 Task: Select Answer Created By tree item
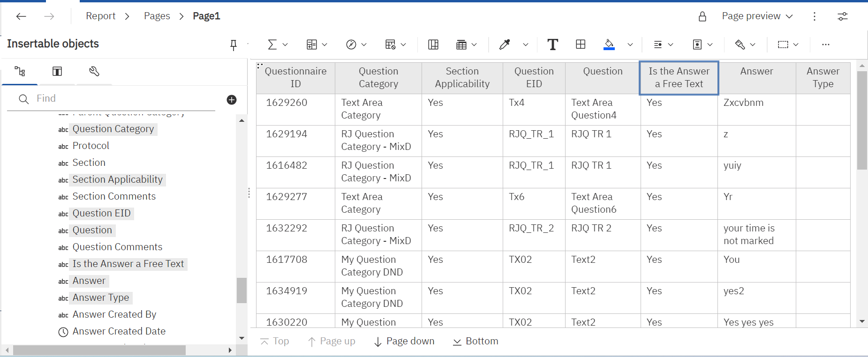click(x=114, y=314)
